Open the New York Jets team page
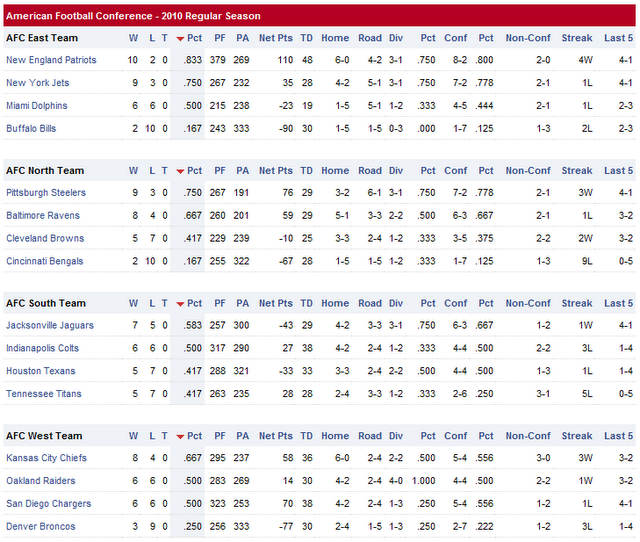Image resolution: width=640 pixels, height=542 pixels. 38,83
